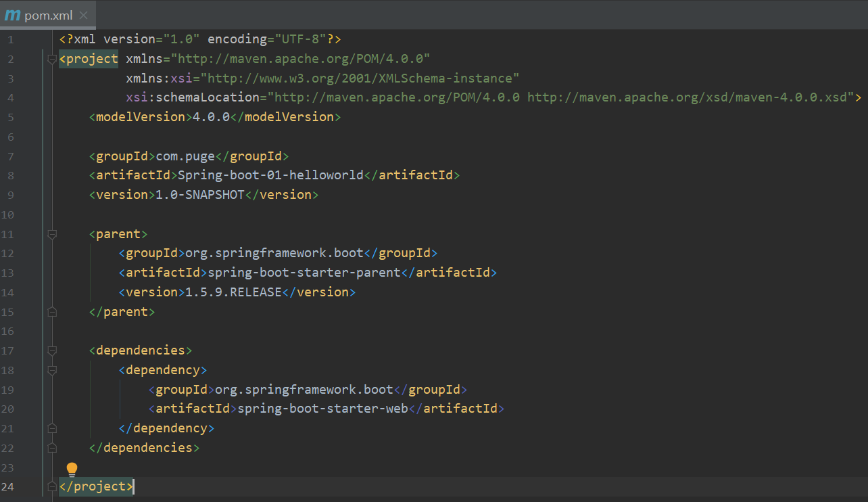Collapse the opening dependencies tag fold marker
This screenshot has height=502, width=868.
pos(52,350)
